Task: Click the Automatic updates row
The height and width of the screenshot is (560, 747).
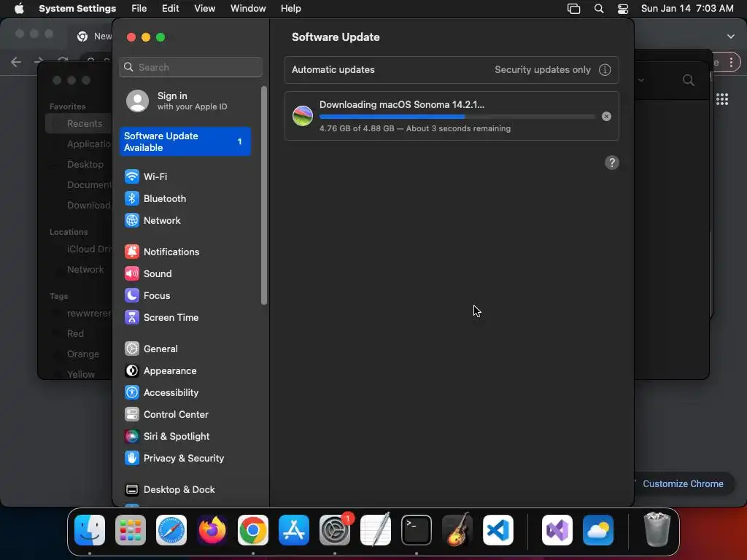Action: [452, 70]
